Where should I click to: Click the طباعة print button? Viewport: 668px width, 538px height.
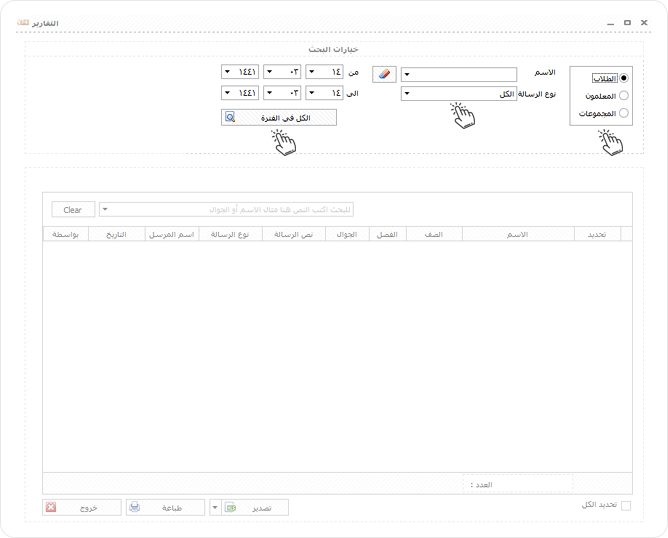tap(165, 507)
